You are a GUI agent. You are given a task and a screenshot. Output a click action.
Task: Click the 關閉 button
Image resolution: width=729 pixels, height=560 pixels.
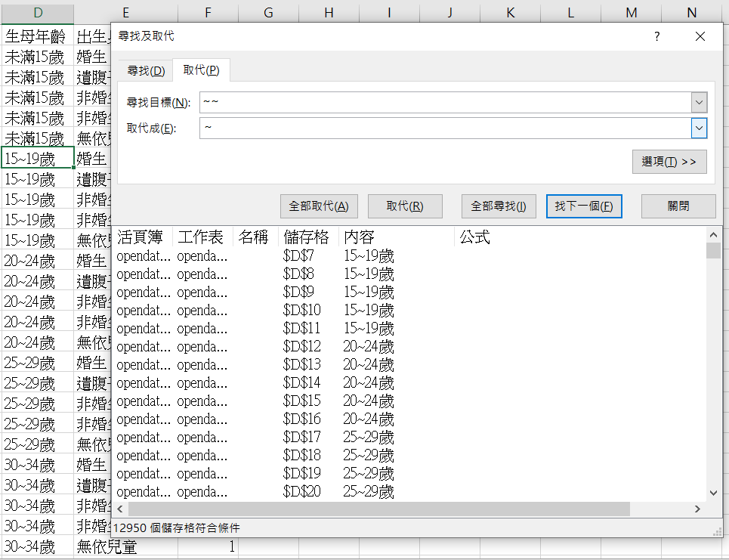(x=678, y=206)
